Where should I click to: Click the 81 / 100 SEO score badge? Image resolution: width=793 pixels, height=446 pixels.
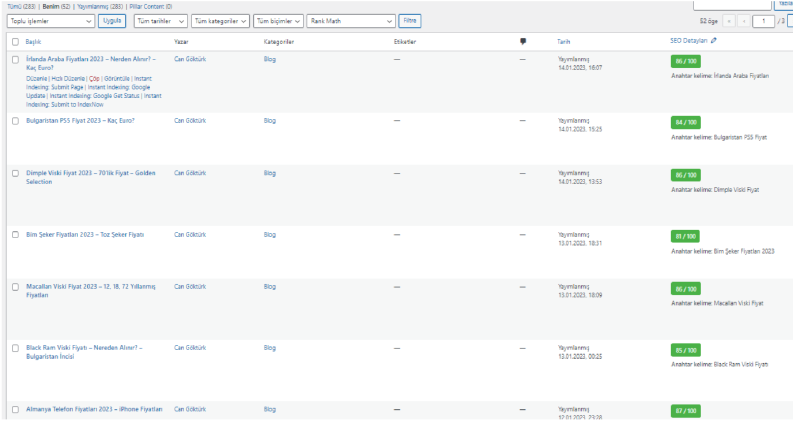coord(685,236)
